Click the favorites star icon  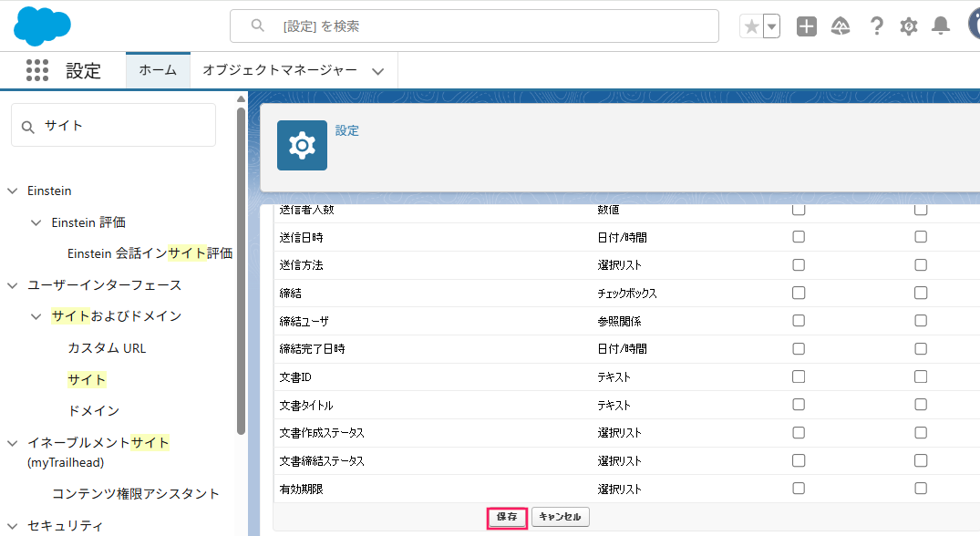point(751,26)
